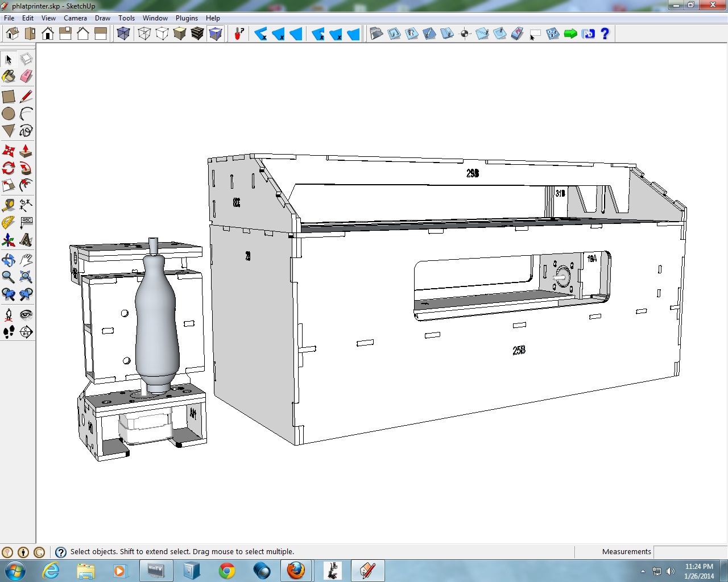Click the Zoom Extents tool
Viewport: 728px width, 582px height.
26,277
